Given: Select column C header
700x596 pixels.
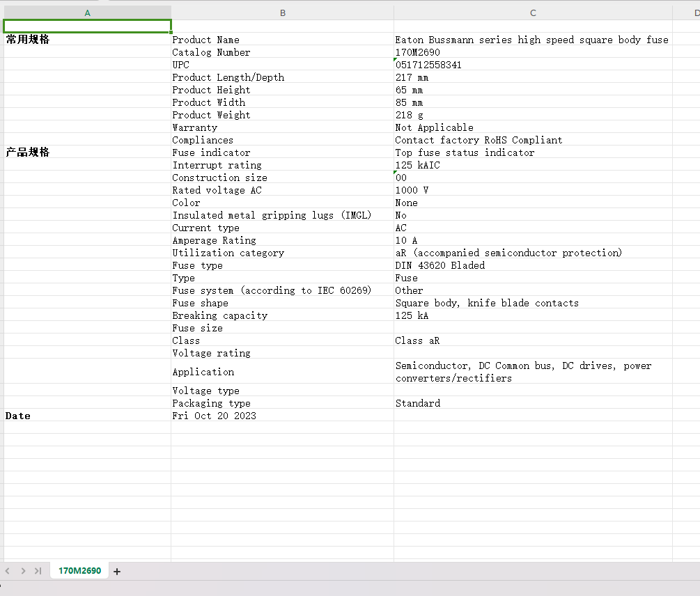Looking at the screenshot, I should point(533,13).
